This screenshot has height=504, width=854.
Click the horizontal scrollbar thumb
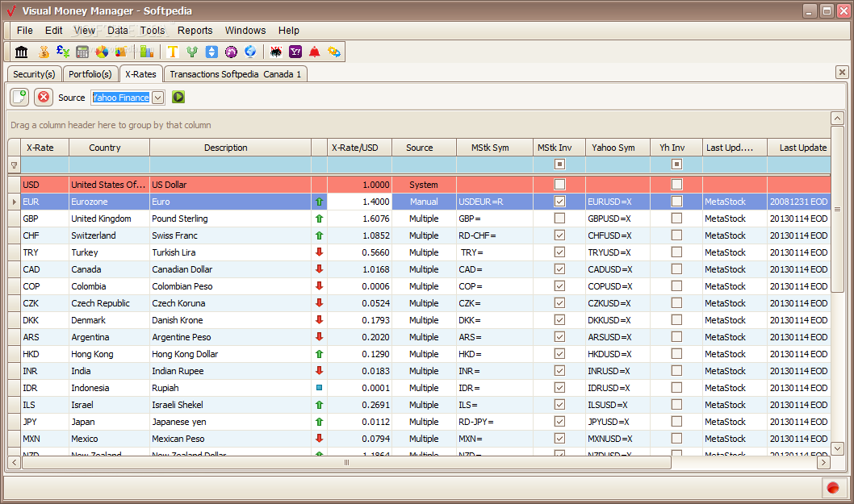coord(346,462)
